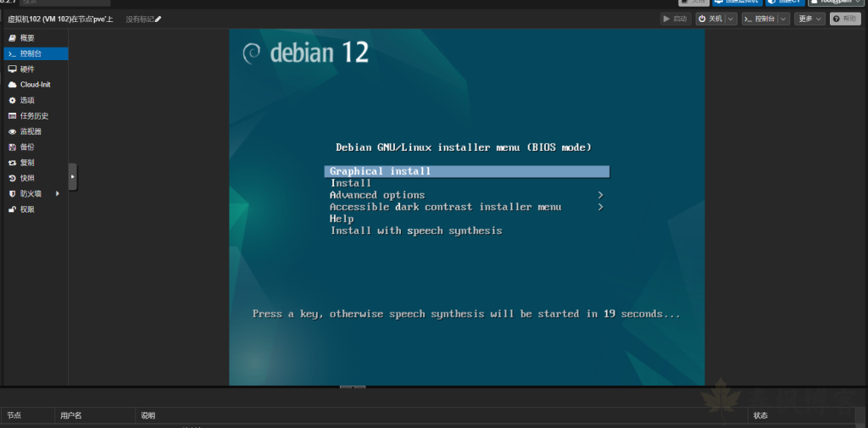Click the toolbar 控制台 button
Viewport: 868px width, 428px height.
(759, 19)
